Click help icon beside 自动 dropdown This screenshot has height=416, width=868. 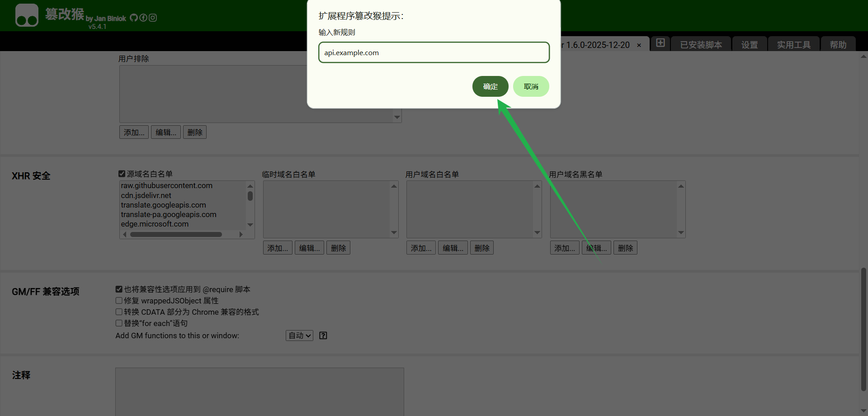click(323, 336)
